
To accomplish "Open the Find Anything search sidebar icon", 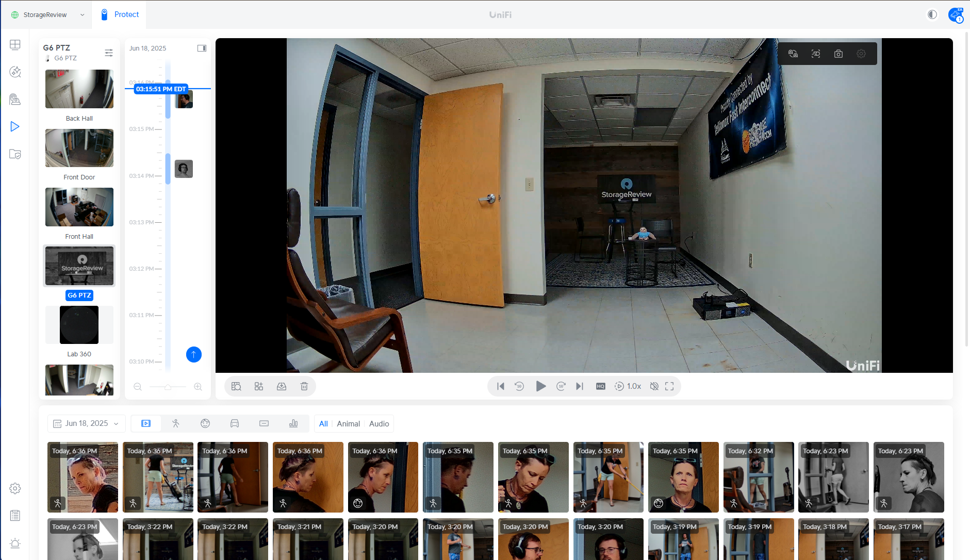I will [x=15, y=99].
